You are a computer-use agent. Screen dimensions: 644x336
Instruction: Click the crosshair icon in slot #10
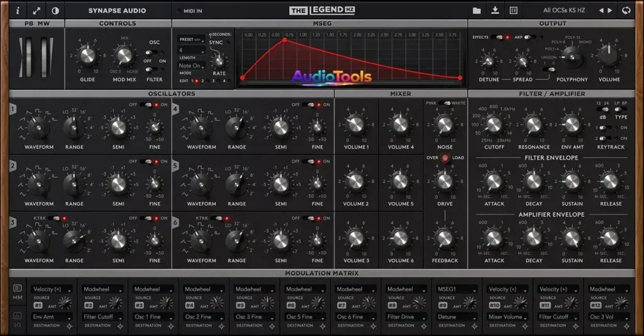(x=525, y=327)
